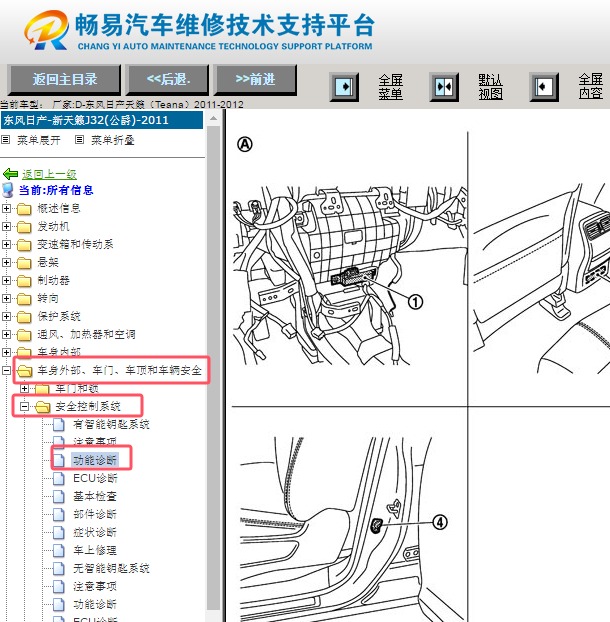Click callout number 4 in lower diagram

point(440,522)
